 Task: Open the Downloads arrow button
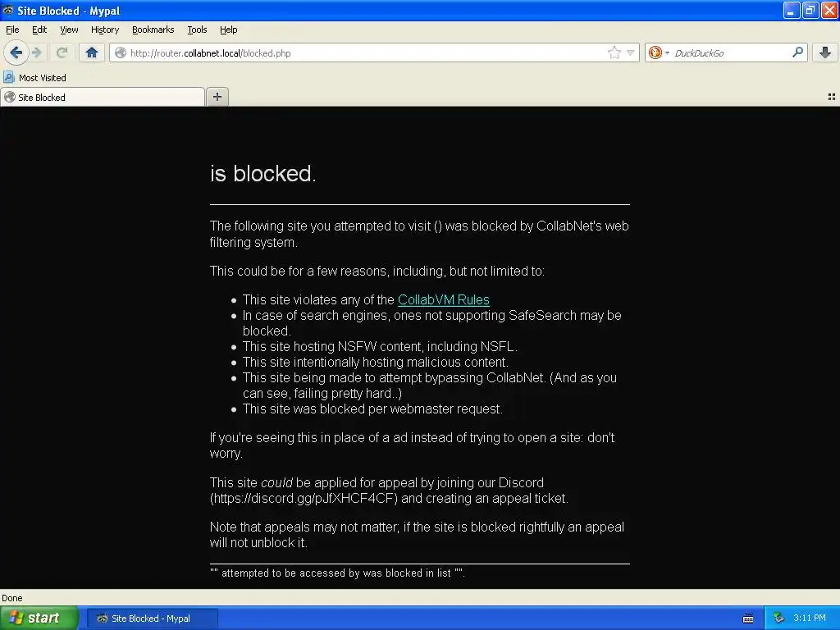[x=825, y=52]
